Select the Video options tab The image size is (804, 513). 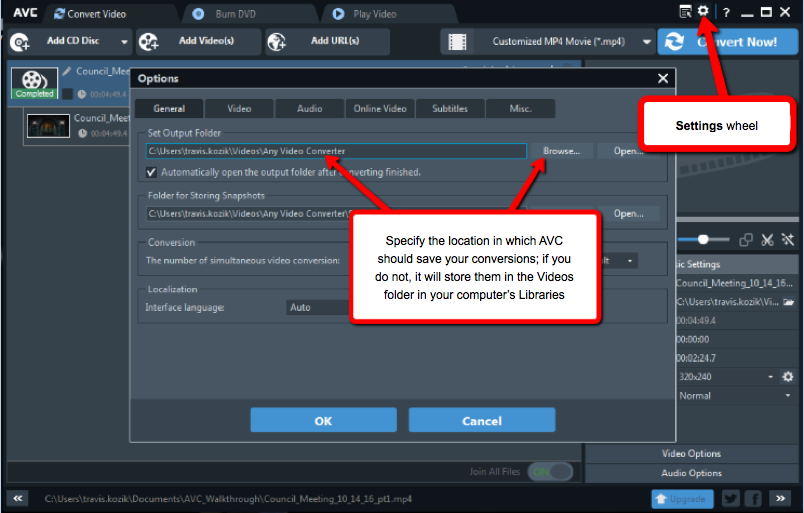[x=239, y=109]
